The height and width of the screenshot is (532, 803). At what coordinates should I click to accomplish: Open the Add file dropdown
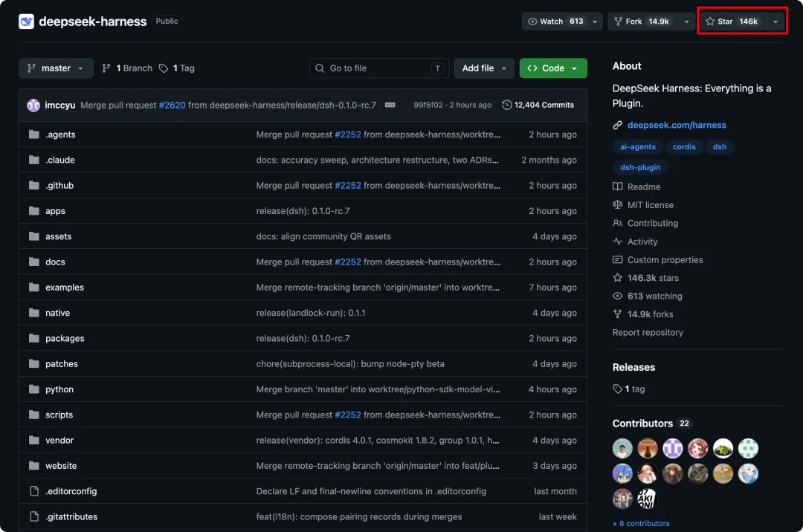(x=484, y=68)
